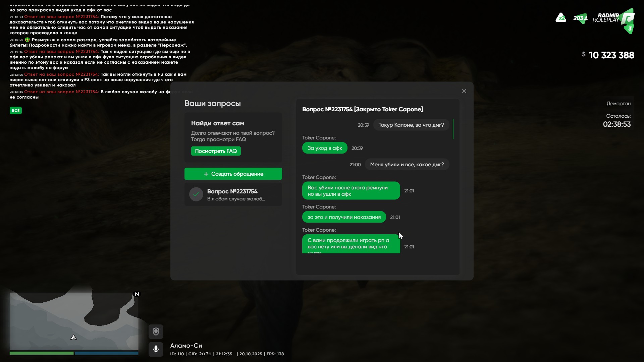Click the plus icon on Создать обращение
The width and height of the screenshot is (644, 362).
coord(206,174)
